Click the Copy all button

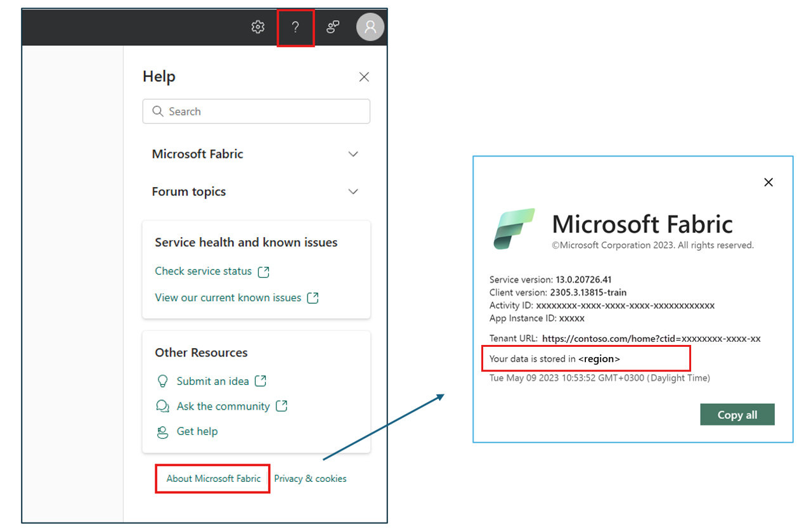[737, 415]
